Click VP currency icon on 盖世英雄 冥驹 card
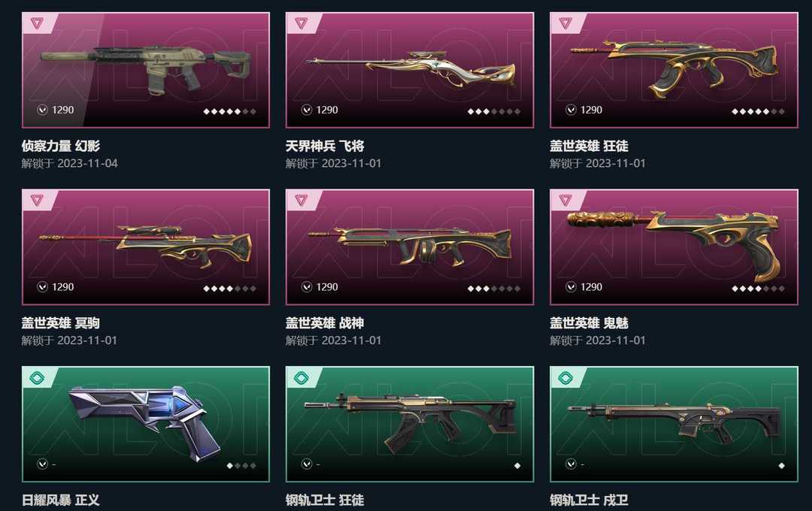812x511 pixels. [42, 287]
